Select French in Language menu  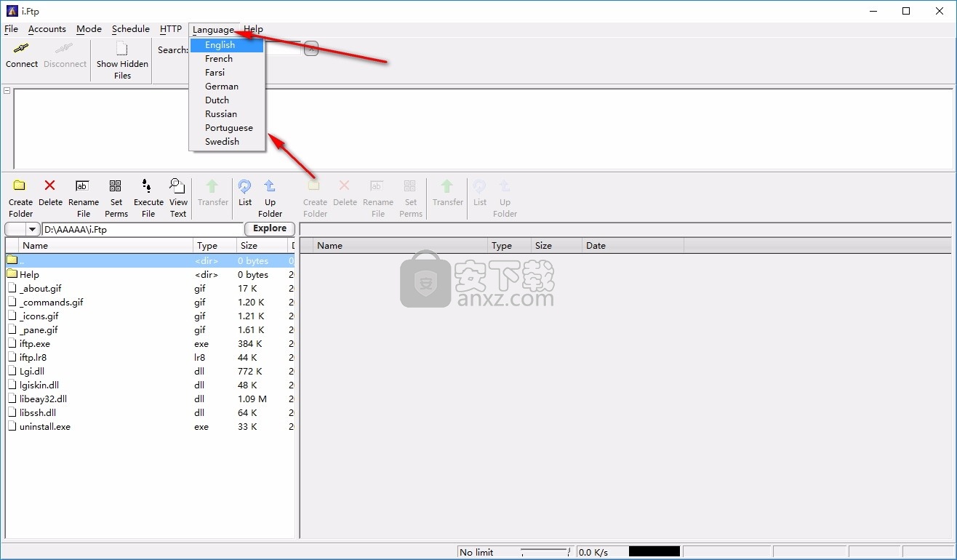[227, 59]
